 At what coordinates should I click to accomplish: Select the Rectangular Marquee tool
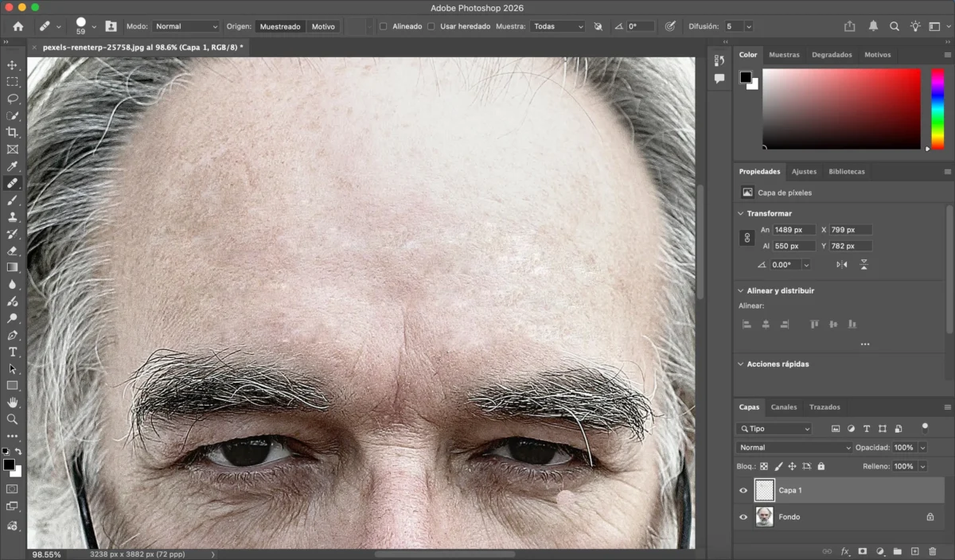[12, 82]
